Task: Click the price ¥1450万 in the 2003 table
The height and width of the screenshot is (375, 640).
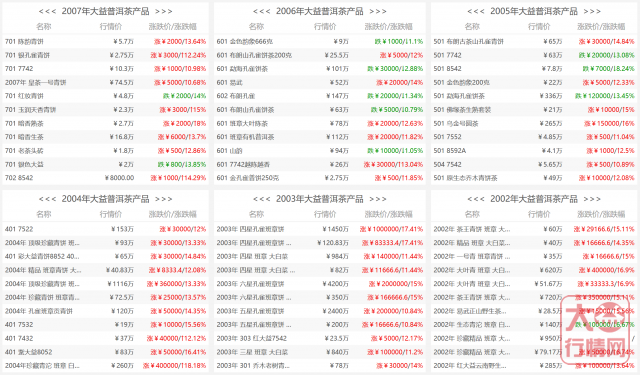Action: click(335, 229)
